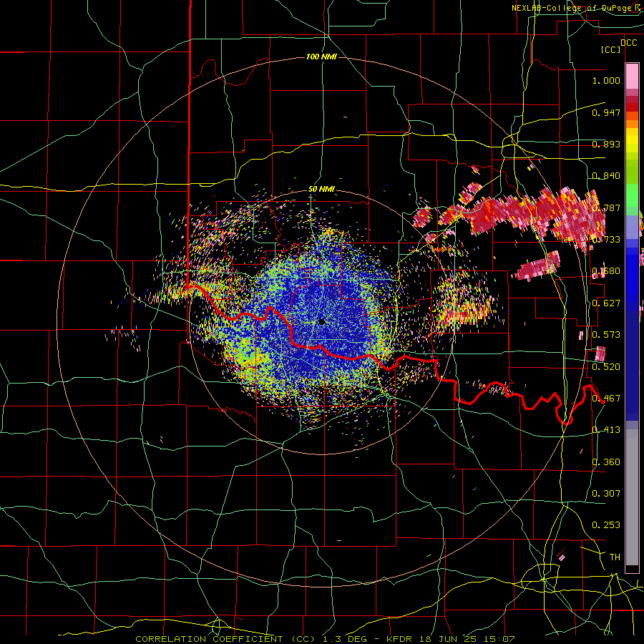This screenshot has width=644, height=644.
Task: Click the 0.253 scale value
Action: 606,525
